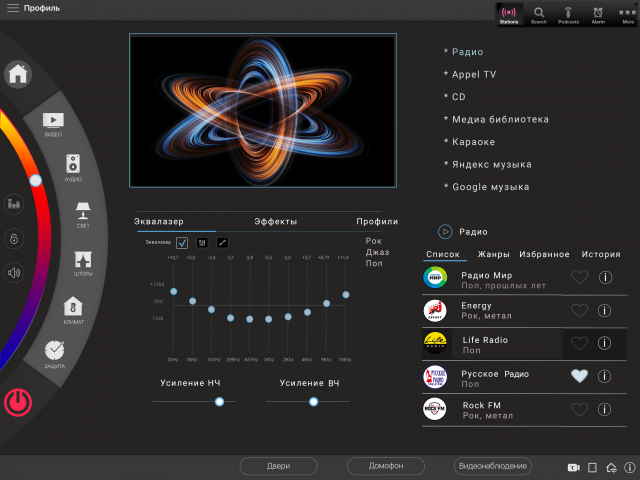Go to the Home icon in sidebar
The height and width of the screenshot is (480, 640).
18,74
